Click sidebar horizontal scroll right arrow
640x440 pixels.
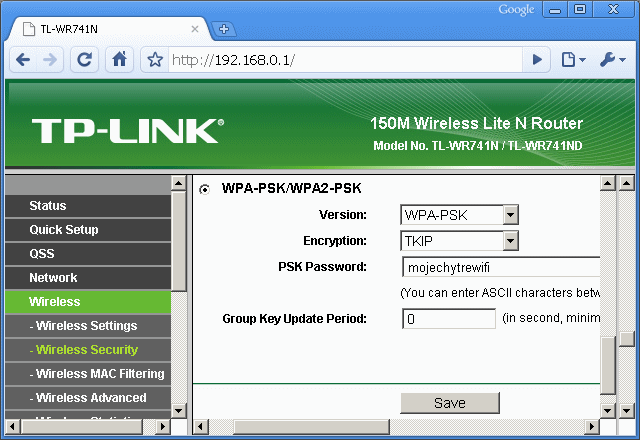pos(163,427)
